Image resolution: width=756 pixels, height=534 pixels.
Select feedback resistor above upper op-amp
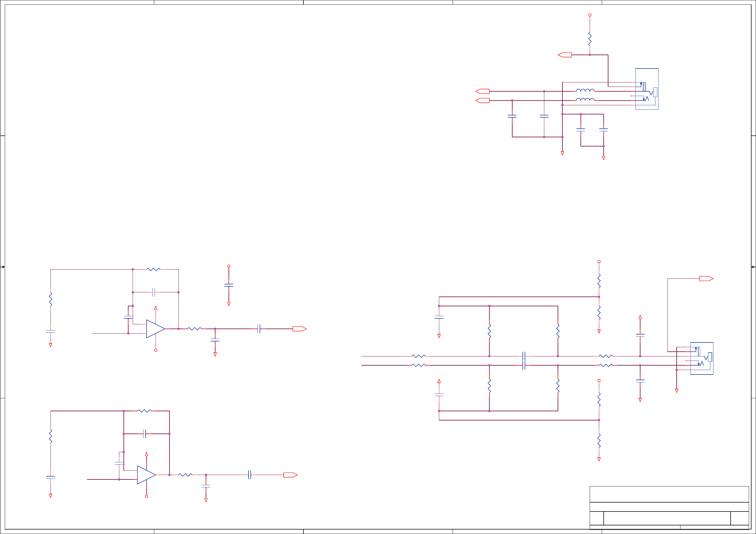click(x=153, y=270)
